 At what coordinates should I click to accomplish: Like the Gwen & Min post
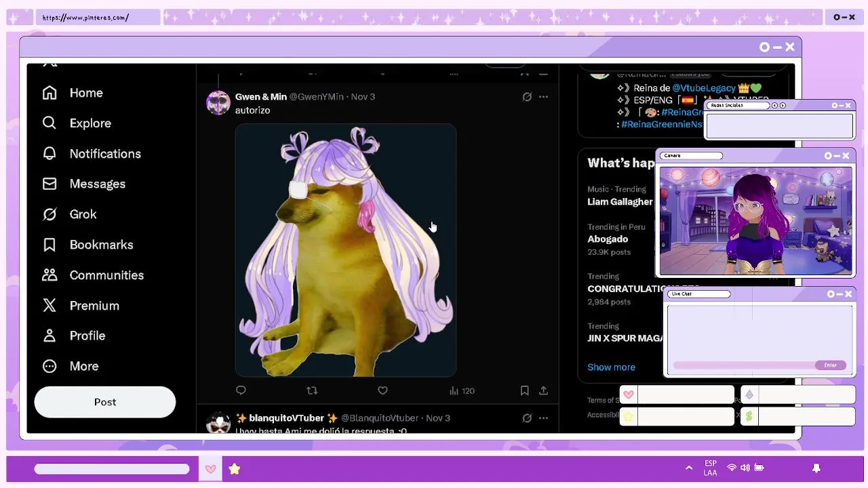tap(382, 390)
